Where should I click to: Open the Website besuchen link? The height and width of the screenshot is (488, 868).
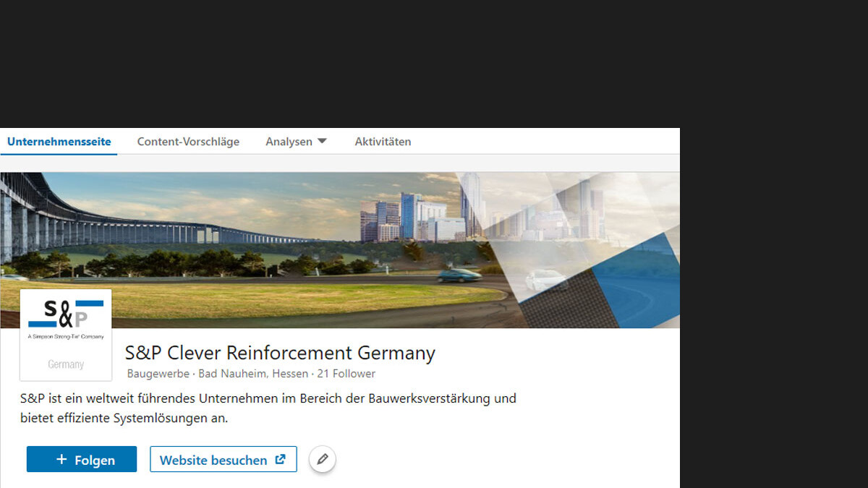[224, 459]
